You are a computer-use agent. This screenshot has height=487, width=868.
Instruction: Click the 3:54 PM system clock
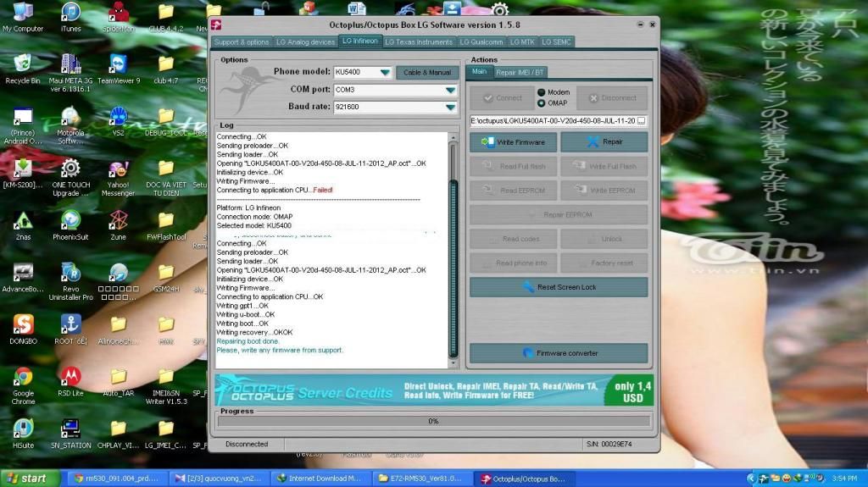pos(843,479)
